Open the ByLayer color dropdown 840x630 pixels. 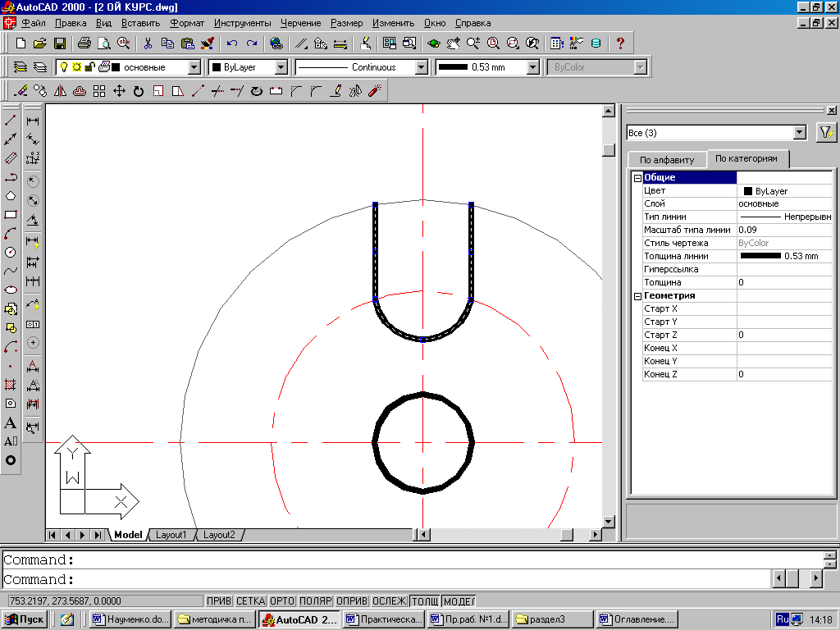coord(281,67)
